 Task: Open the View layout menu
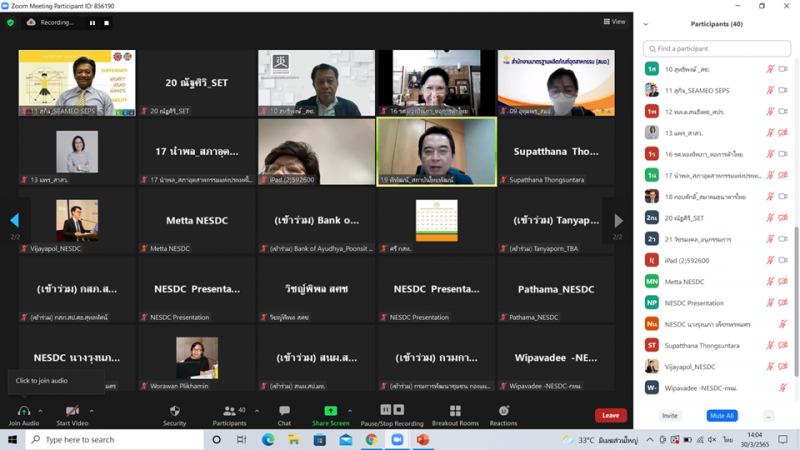614,21
